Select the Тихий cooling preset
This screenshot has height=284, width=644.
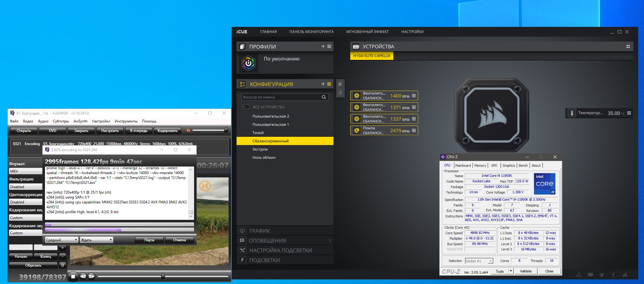[x=285, y=133]
